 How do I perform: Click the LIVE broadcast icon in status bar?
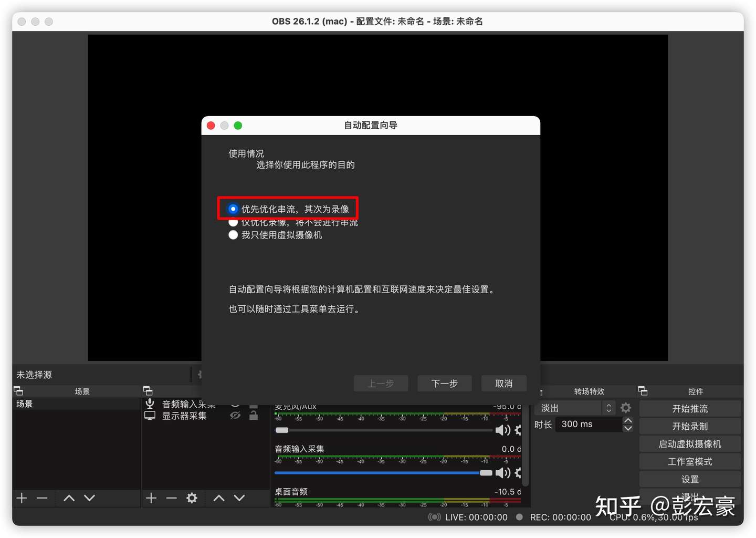(x=435, y=517)
